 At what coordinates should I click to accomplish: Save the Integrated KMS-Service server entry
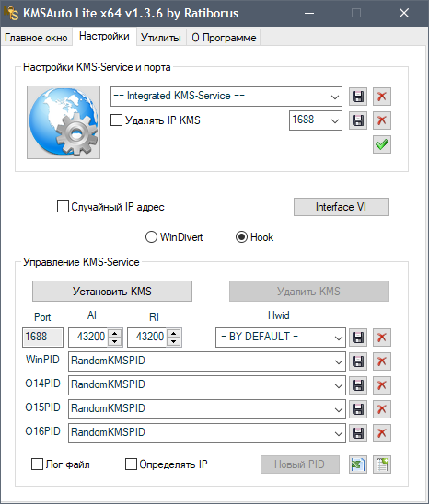358,97
